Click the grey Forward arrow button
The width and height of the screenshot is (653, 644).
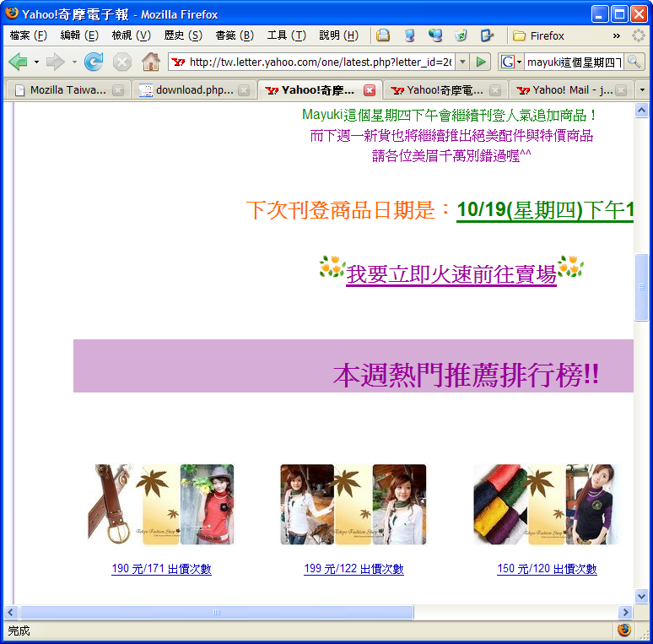[x=55, y=62]
